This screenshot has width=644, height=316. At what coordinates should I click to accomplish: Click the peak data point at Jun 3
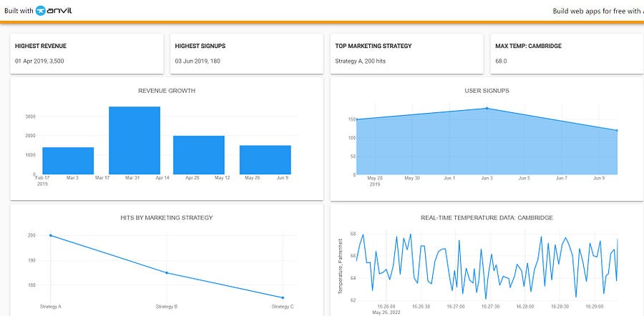pyautogui.click(x=487, y=109)
